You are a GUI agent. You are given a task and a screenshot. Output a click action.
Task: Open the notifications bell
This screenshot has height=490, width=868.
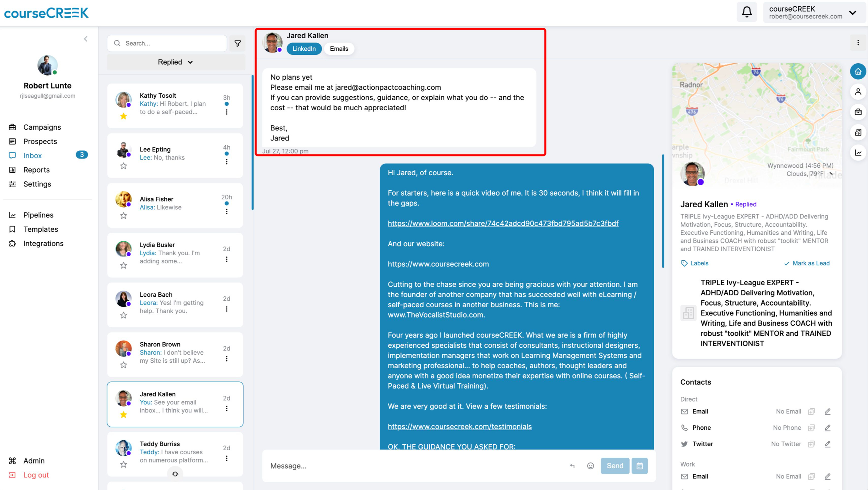746,12
